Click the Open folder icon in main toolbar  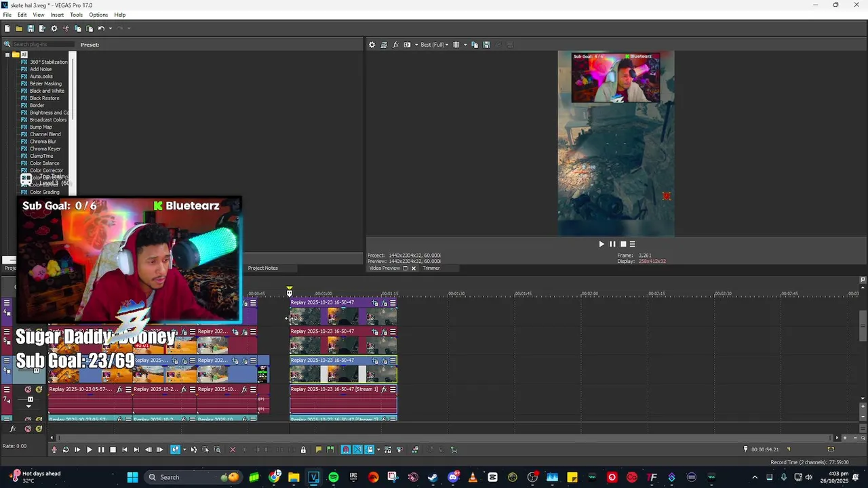[x=19, y=28]
